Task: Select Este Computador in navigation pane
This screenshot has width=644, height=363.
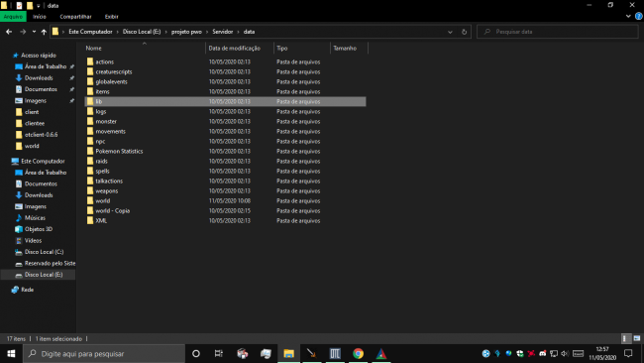Action: tap(43, 161)
